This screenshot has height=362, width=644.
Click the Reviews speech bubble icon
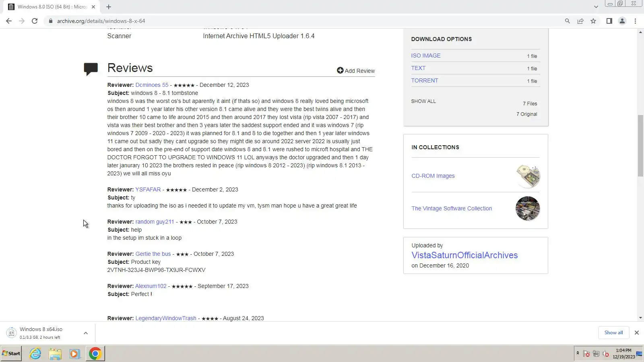[x=91, y=69]
